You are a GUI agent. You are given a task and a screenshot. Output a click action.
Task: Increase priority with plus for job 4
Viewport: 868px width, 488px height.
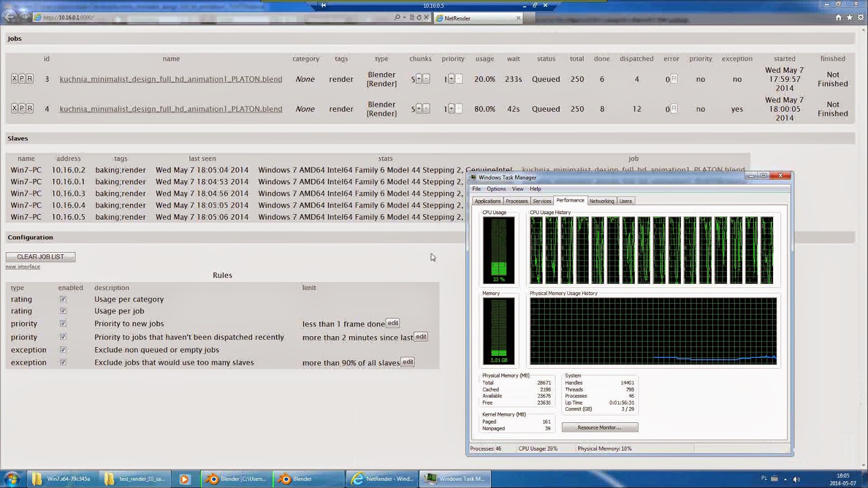[x=451, y=108]
